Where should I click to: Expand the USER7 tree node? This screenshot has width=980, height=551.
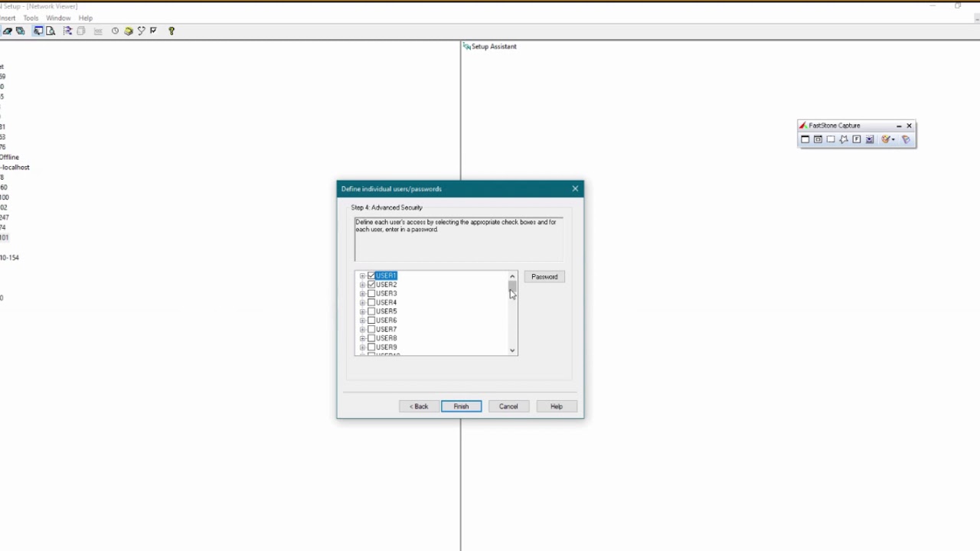point(362,329)
